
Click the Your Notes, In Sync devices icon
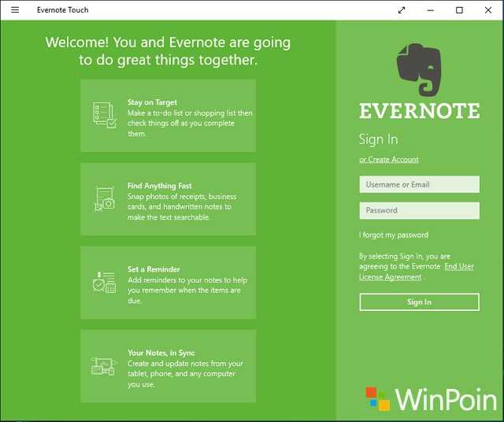(x=103, y=366)
